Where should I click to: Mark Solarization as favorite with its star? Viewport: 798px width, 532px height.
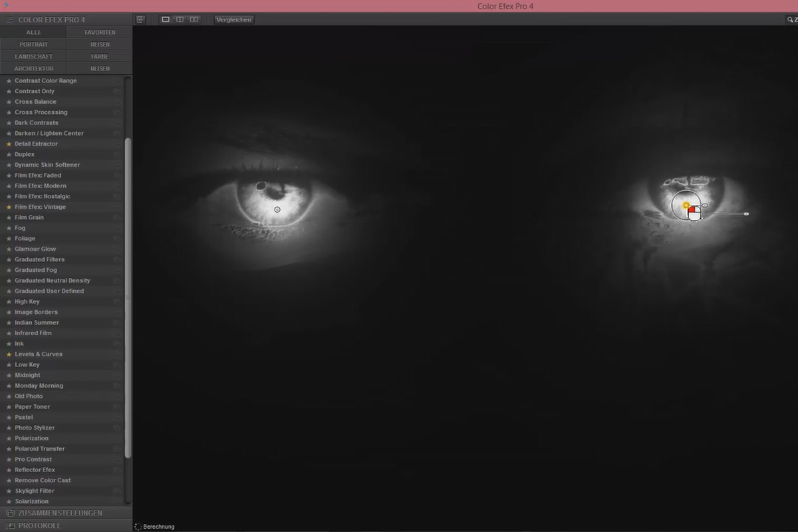pos(9,501)
